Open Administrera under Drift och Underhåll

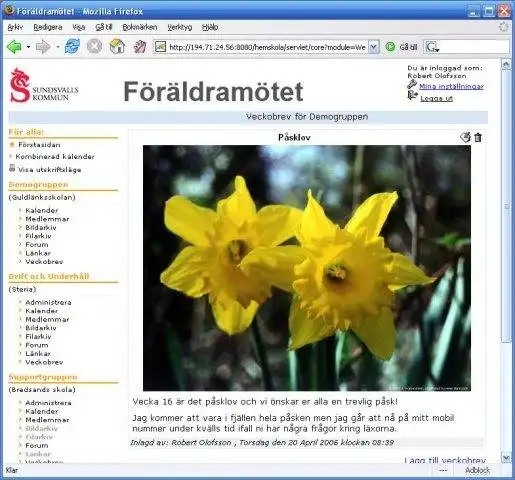(48, 302)
